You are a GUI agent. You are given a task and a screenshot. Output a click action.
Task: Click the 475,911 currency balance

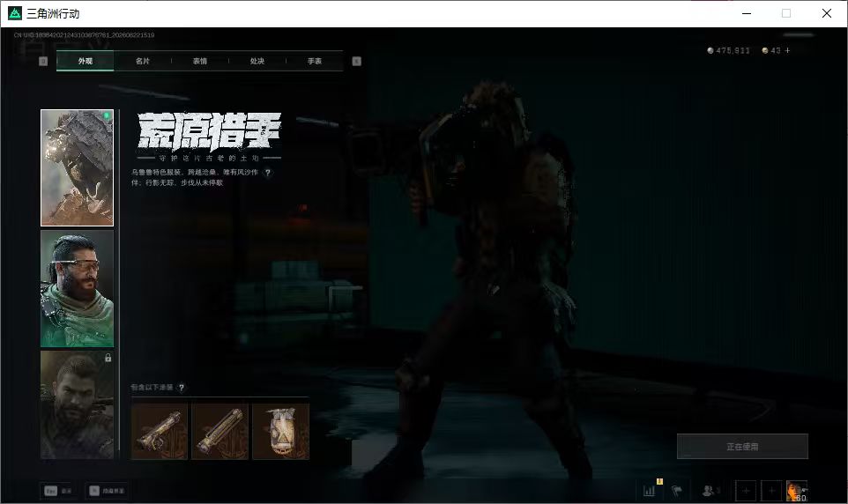click(x=728, y=50)
